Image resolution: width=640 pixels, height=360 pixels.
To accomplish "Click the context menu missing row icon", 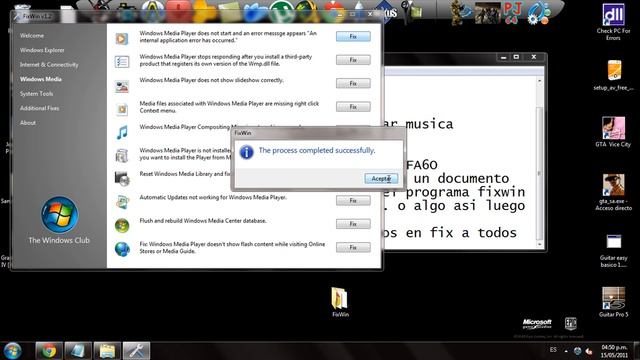I will (x=122, y=109).
